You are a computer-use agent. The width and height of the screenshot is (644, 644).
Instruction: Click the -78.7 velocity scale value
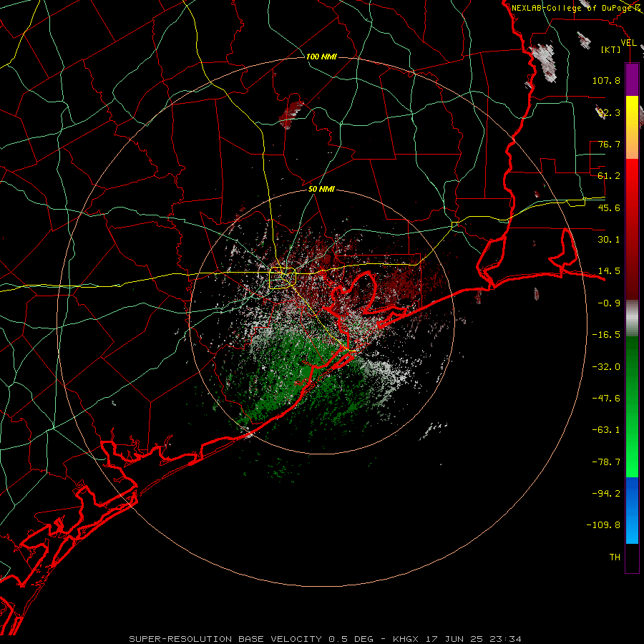pos(606,462)
